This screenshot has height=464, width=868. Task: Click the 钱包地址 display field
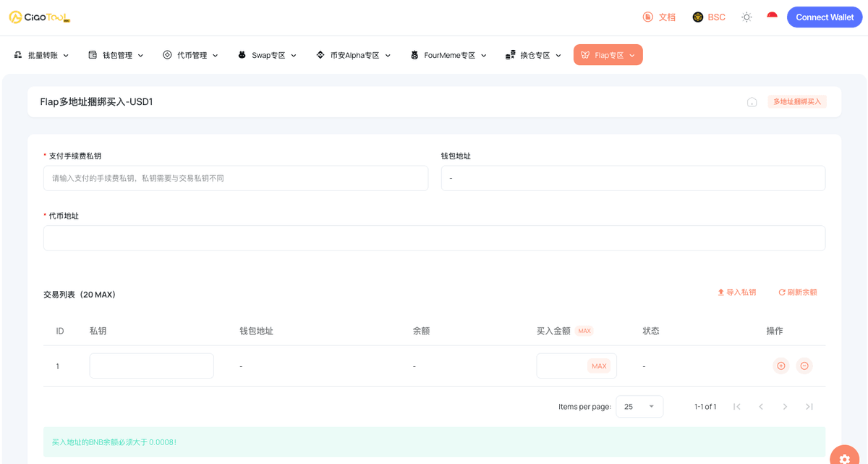(x=633, y=178)
